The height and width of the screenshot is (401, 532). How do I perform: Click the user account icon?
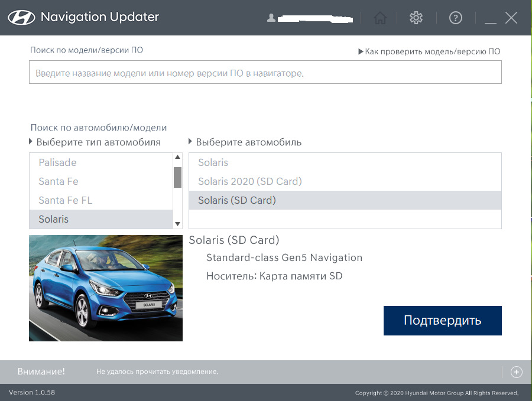(x=271, y=18)
